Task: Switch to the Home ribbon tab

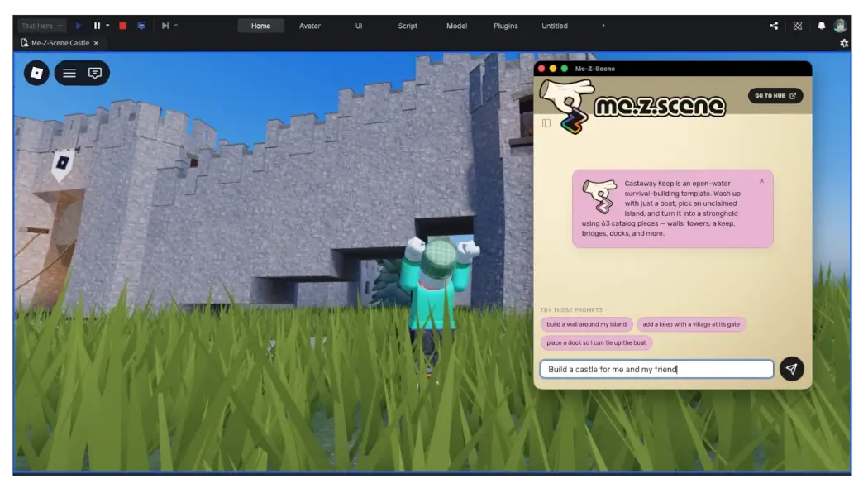Action: pyautogui.click(x=260, y=26)
